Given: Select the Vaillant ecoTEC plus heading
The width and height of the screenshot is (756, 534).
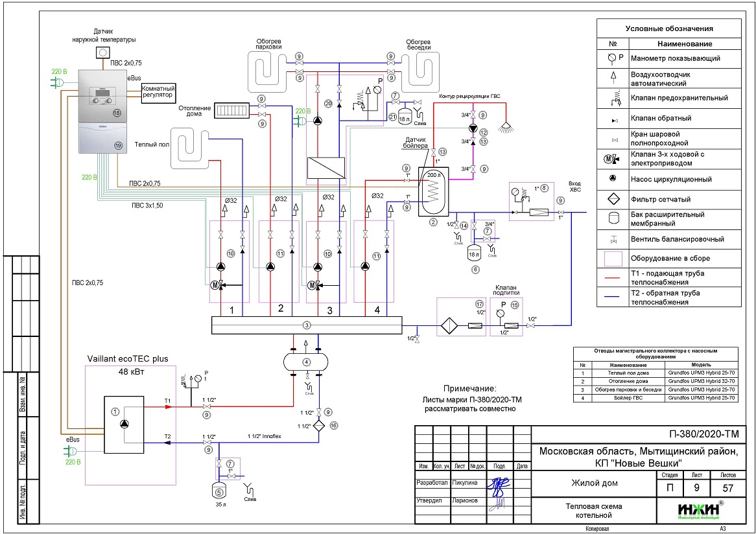Looking at the screenshot, I should point(131,359).
